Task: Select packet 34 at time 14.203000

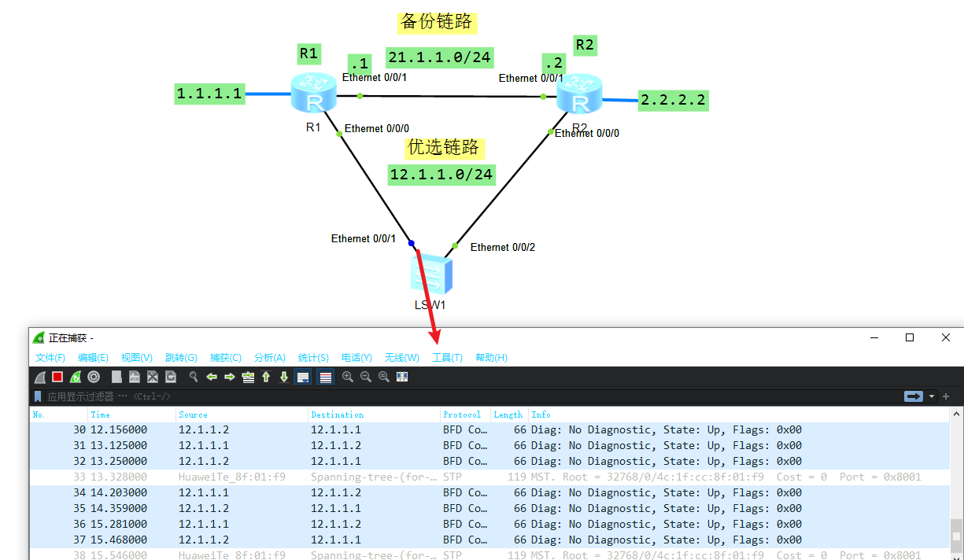Action: [x=489, y=492]
